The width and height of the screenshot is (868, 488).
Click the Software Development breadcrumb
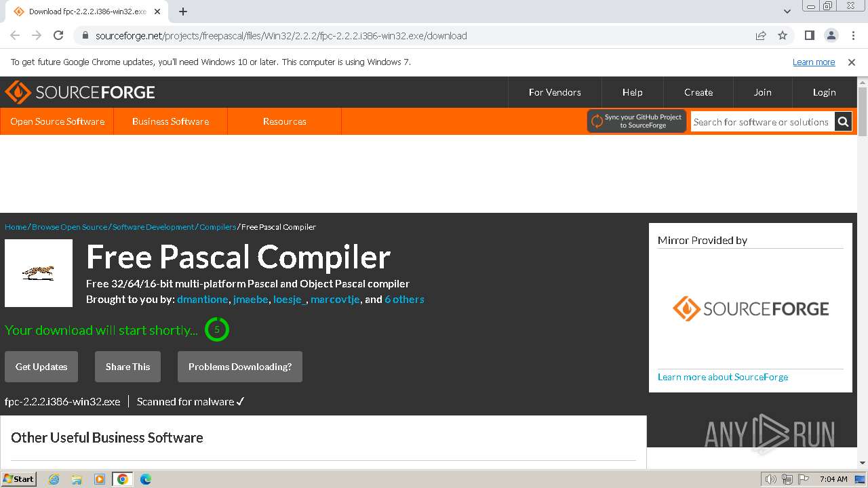coord(153,227)
